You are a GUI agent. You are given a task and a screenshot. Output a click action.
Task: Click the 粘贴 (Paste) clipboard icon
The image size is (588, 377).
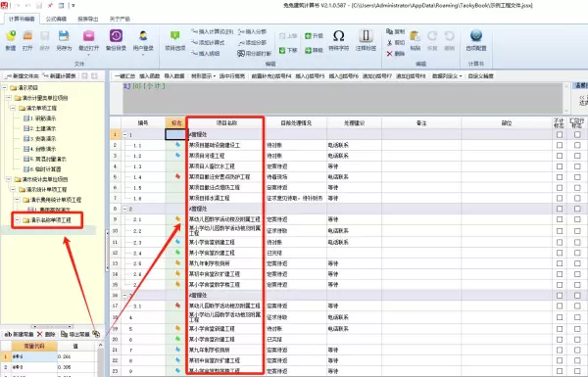415,36
